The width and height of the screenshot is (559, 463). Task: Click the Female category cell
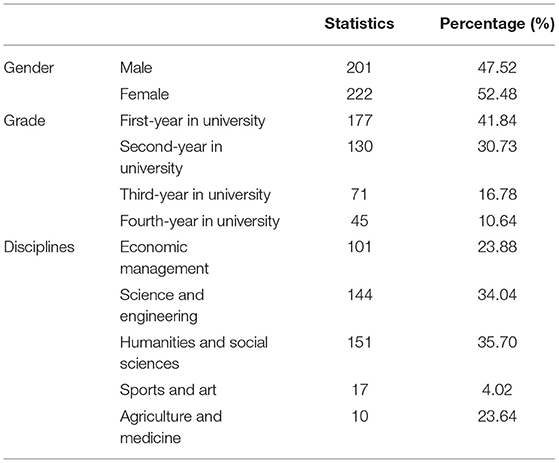[144, 94]
